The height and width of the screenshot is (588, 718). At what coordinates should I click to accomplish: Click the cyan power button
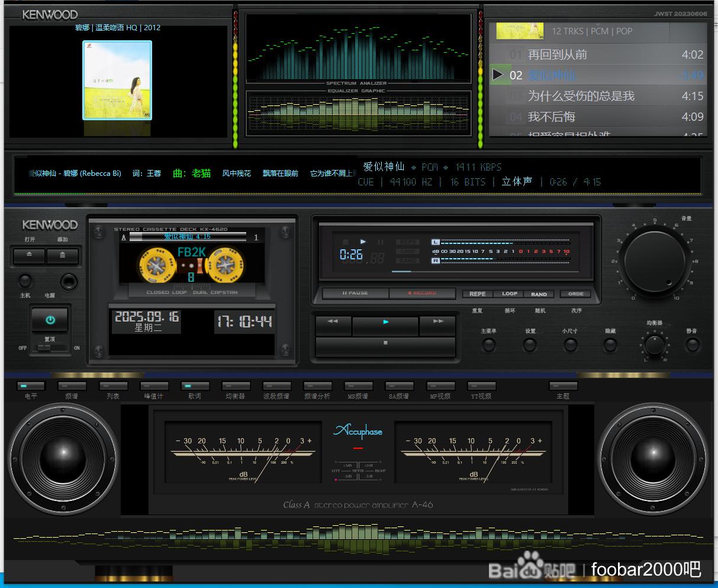click(x=50, y=320)
